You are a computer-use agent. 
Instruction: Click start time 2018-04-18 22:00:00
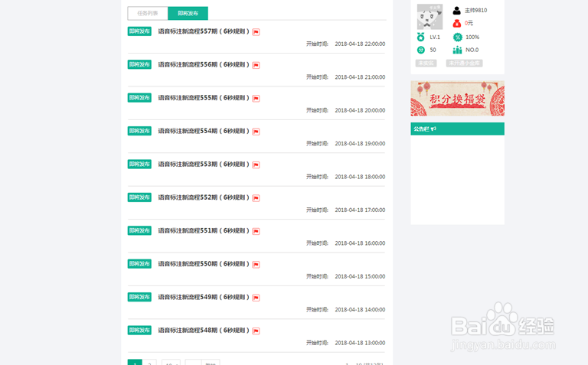coord(360,44)
